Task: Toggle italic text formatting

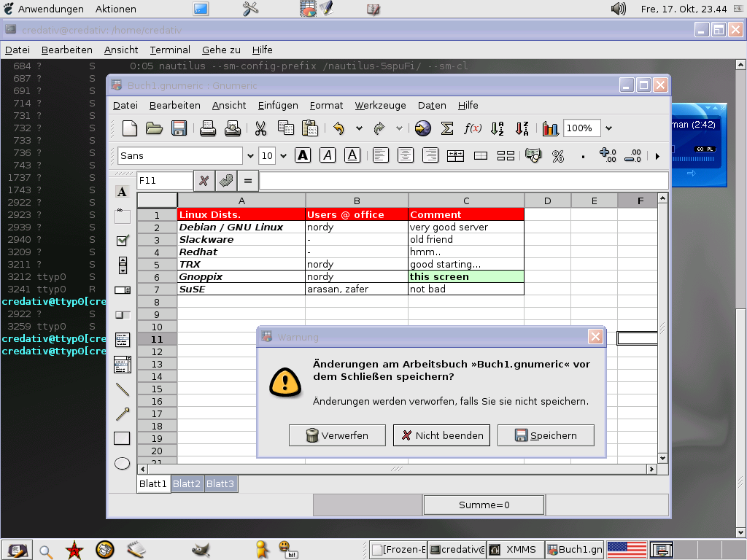Action: click(x=328, y=155)
